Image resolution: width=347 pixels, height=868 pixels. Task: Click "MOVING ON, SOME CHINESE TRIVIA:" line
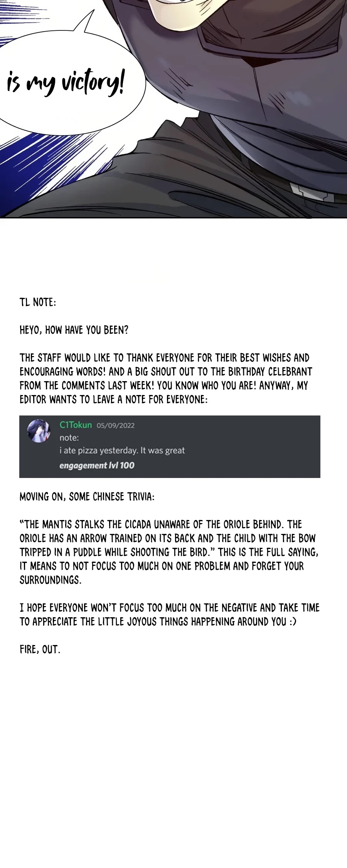(87, 497)
